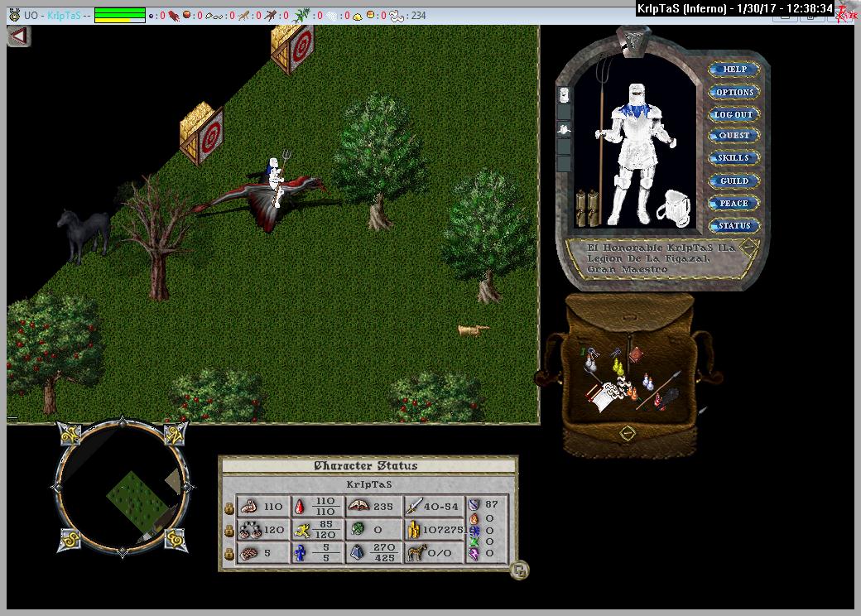
Task: Click the yellow running stamina icon
Action: [x=301, y=530]
